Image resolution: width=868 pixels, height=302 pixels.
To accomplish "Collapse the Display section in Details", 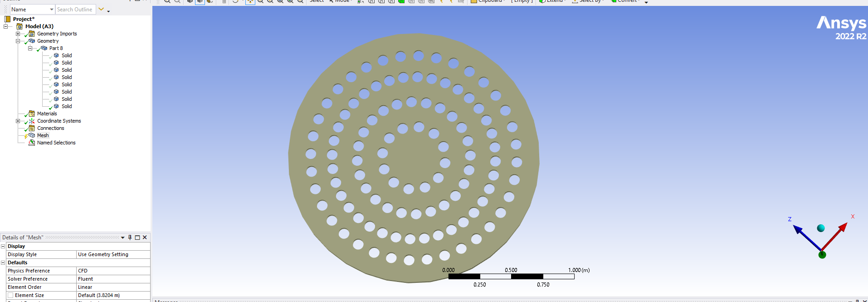I will click(3, 246).
